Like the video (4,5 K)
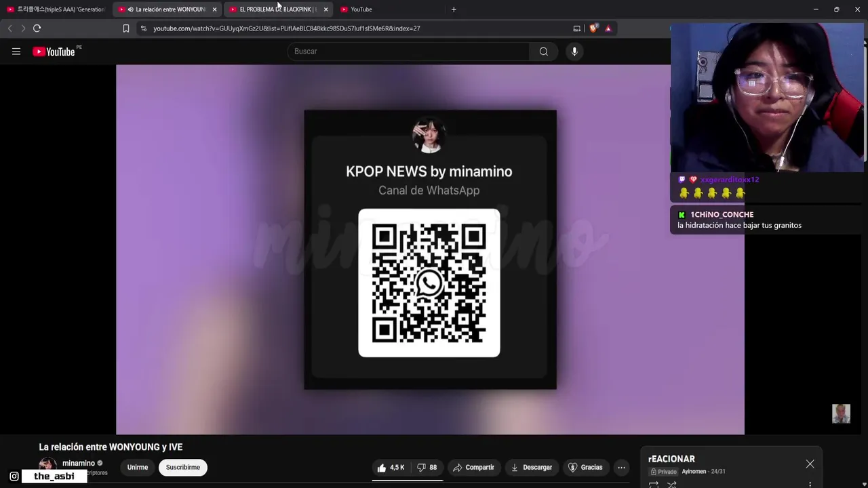Screen dimensions: 868x488 391,468
